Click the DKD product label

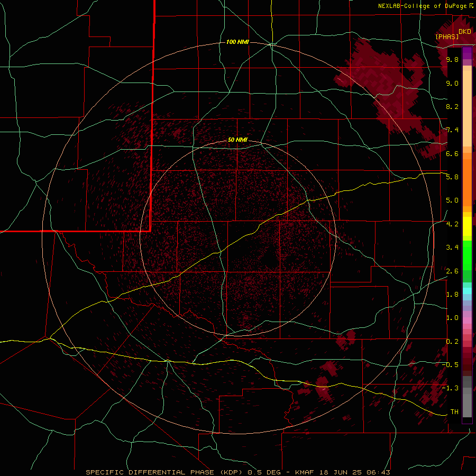click(x=465, y=32)
